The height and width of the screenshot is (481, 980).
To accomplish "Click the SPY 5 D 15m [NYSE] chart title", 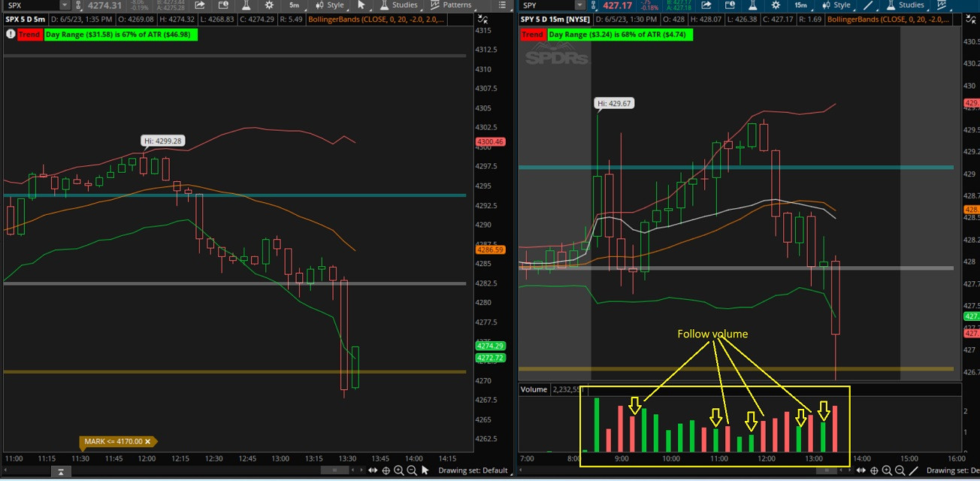I will (x=556, y=20).
